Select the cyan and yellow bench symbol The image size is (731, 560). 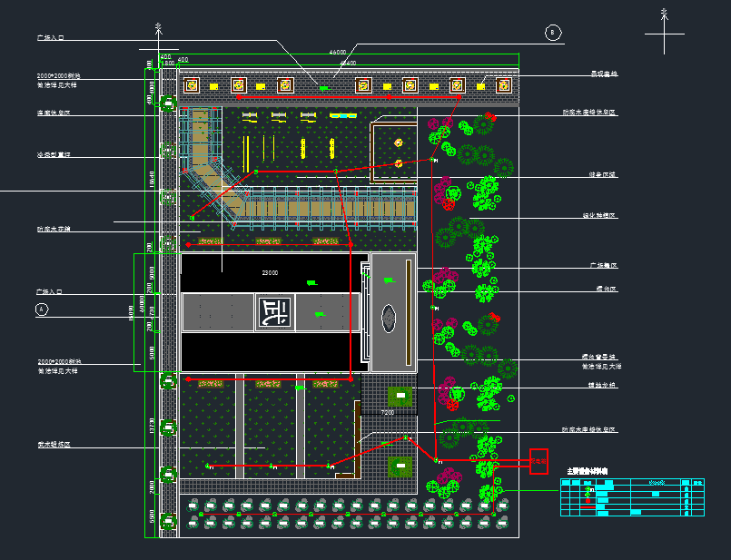coord(342,115)
